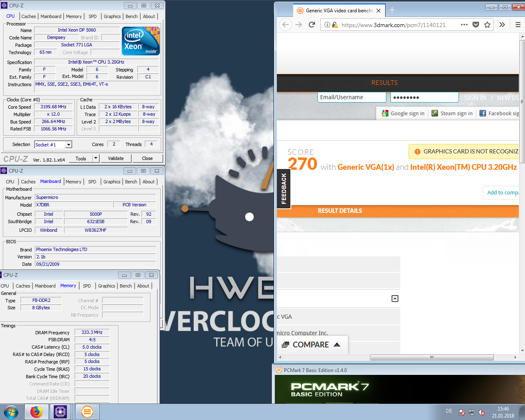Image resolution: width=525 pixels, height=420 pixels.
Task: Click the DE language indicator in tray
Action: point(449,411)
